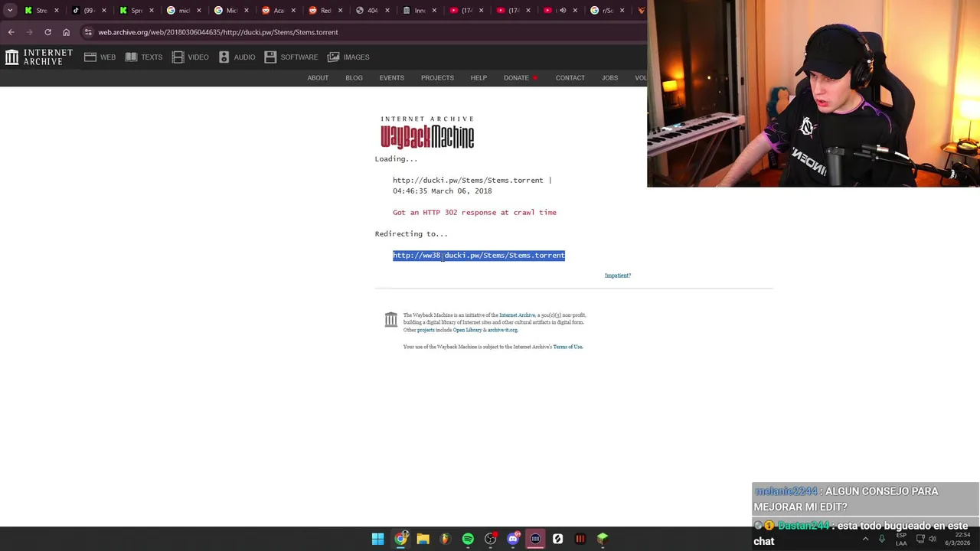Image resolution: width=980 pixels, height=551 pixels.
Task: Open the VIDEO section
Action: click(x=191, y=57)
